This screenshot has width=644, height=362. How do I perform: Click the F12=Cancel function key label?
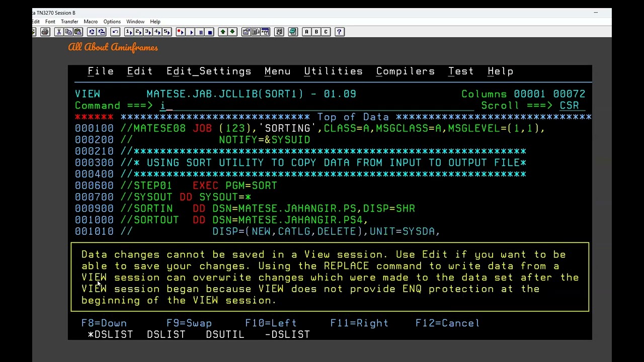(448, 323)
